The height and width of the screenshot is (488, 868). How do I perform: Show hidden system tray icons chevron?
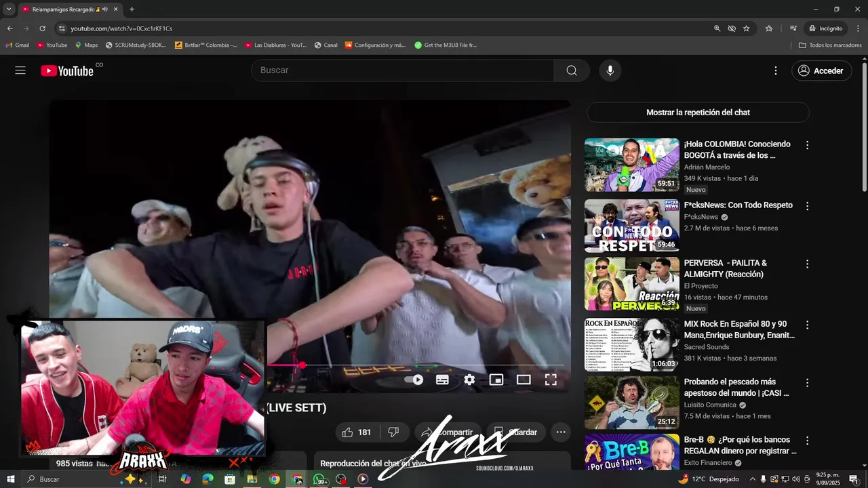(x=752, y=479)
